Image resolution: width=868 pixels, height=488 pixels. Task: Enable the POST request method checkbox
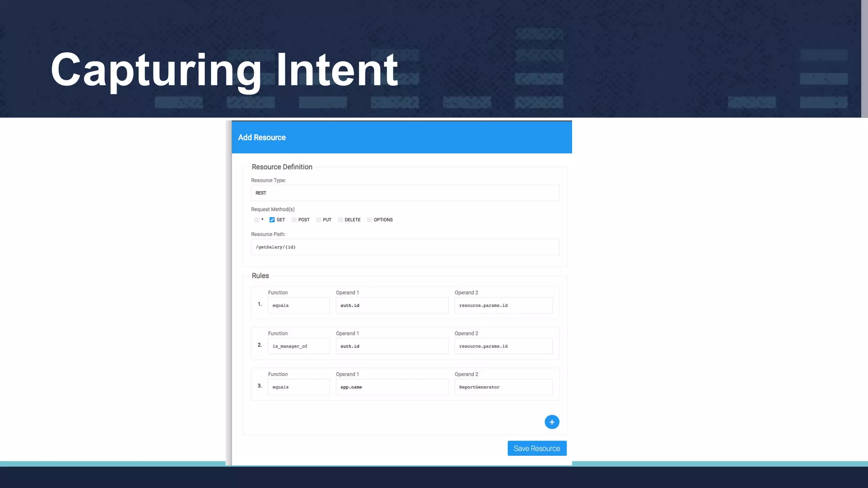tap(294, 220)
